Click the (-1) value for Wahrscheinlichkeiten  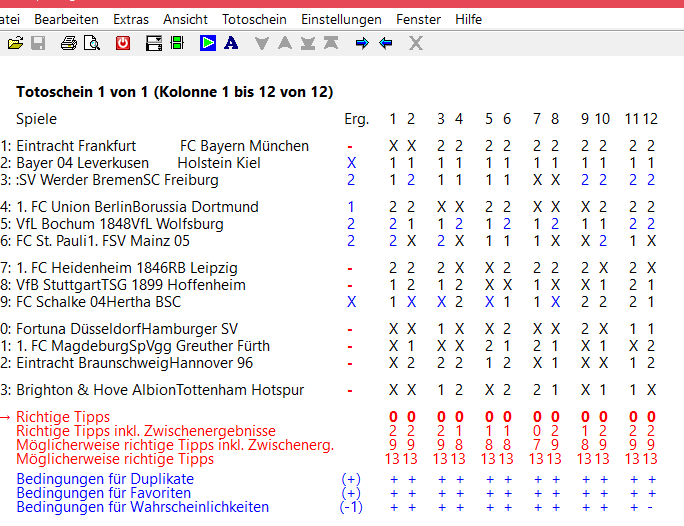click(351, 507)
